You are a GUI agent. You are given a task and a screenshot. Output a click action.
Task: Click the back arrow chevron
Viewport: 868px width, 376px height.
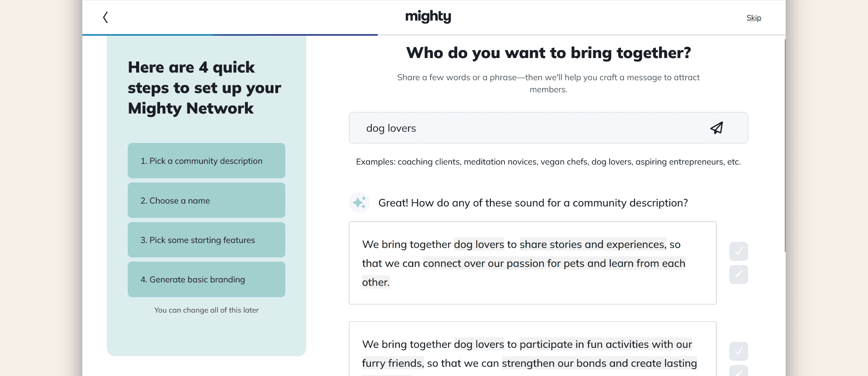point(105,17)
